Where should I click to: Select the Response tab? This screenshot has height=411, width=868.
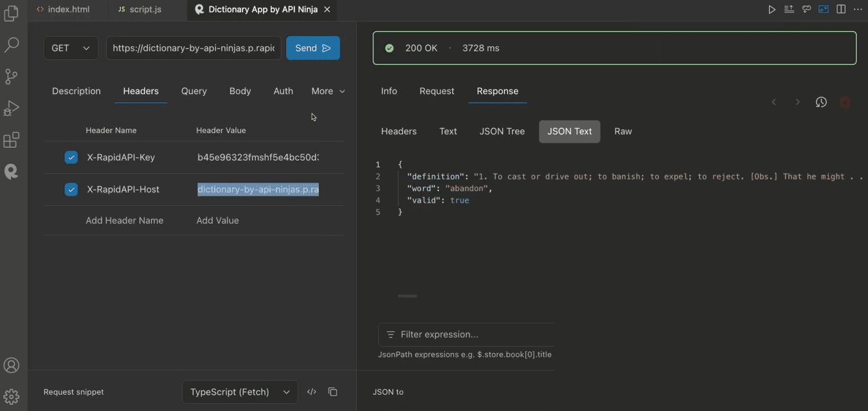pyautogui.click(x=498, y=91)
